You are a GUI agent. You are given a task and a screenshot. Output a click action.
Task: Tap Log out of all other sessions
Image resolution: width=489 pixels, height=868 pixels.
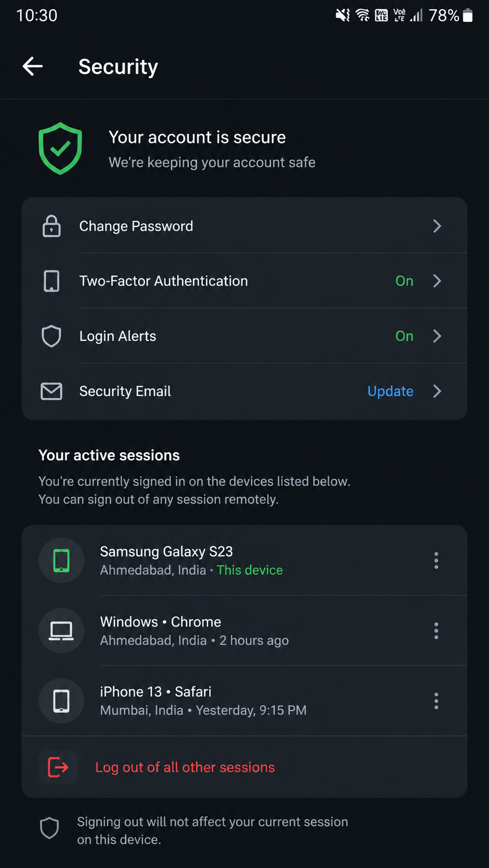[185, 767]
